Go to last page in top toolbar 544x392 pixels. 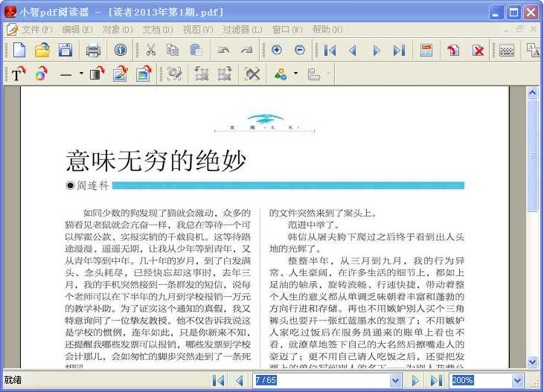(399, 51)
